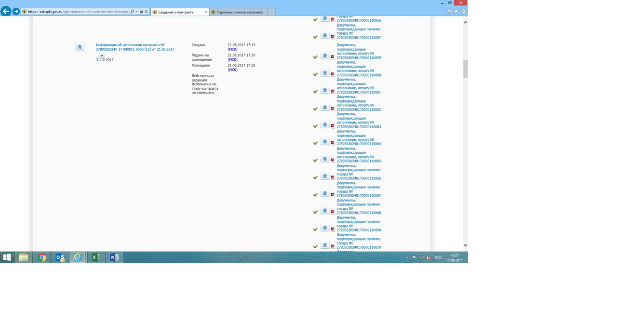The height and width of the screenshot is (322, 644).
Task: Switch to tab Сведения о контракте
Action: click(177, 12)
